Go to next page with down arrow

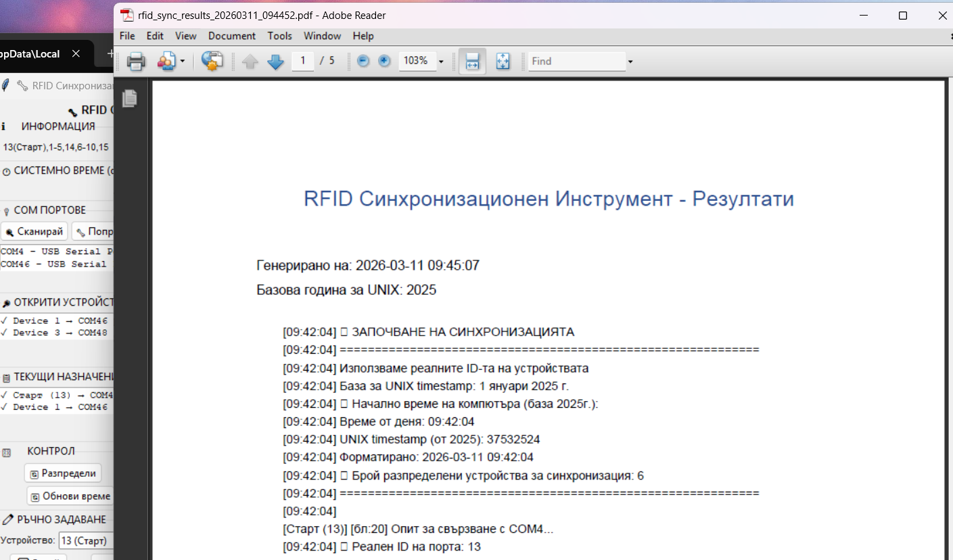tap(275, 62)
